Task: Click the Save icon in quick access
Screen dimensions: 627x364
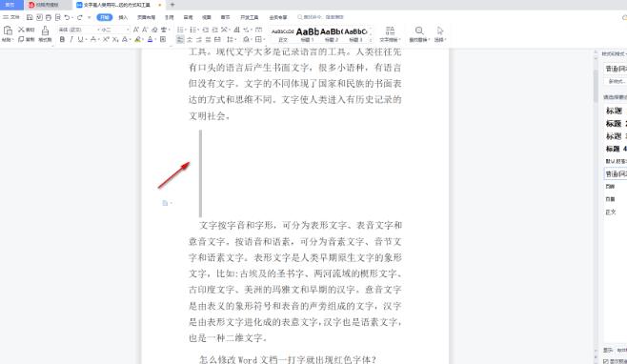Action: pos(30,17)
